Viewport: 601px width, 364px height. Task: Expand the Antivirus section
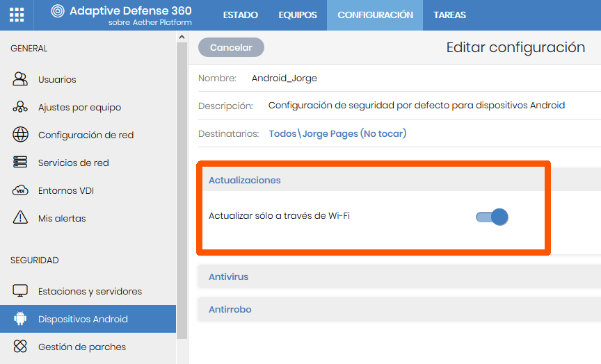click(399, 276)
